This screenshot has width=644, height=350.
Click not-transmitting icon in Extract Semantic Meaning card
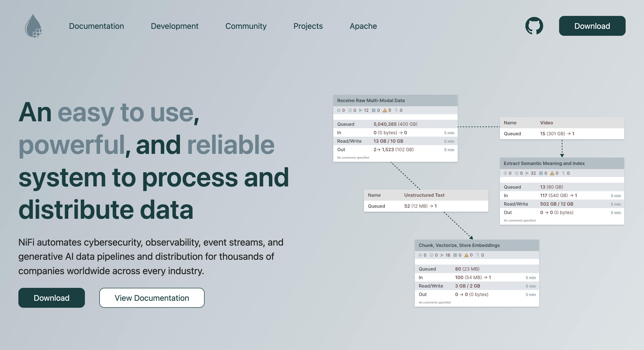[516, 173]
